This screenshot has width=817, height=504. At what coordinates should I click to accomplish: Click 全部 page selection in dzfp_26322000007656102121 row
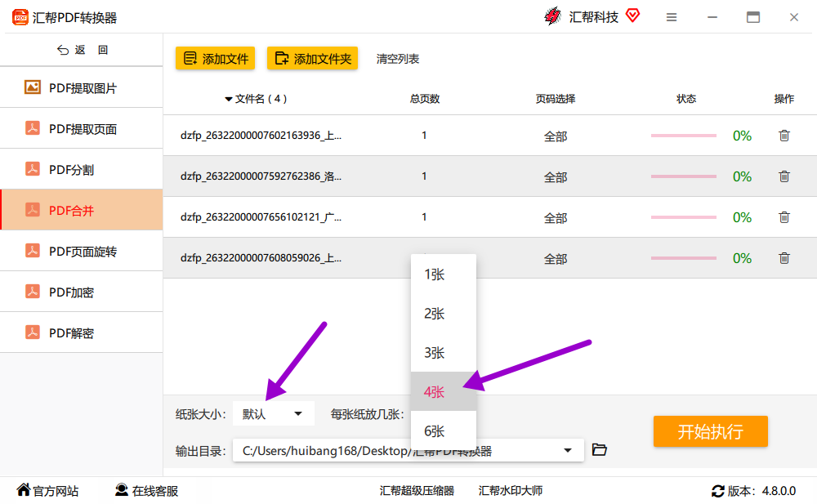tap(556, 218)
